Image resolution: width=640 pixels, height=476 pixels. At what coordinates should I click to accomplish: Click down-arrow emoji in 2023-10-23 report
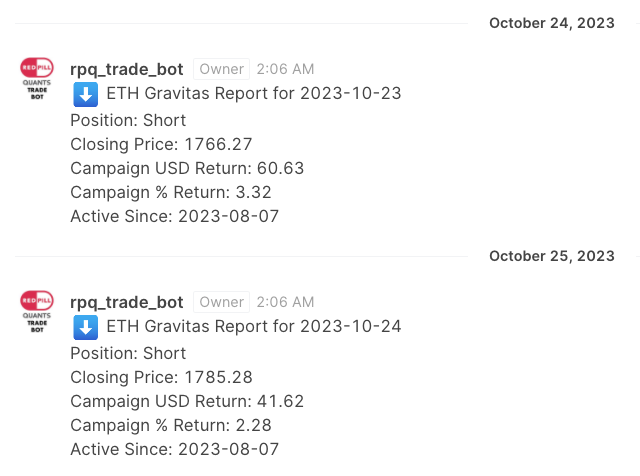(85, 94)
